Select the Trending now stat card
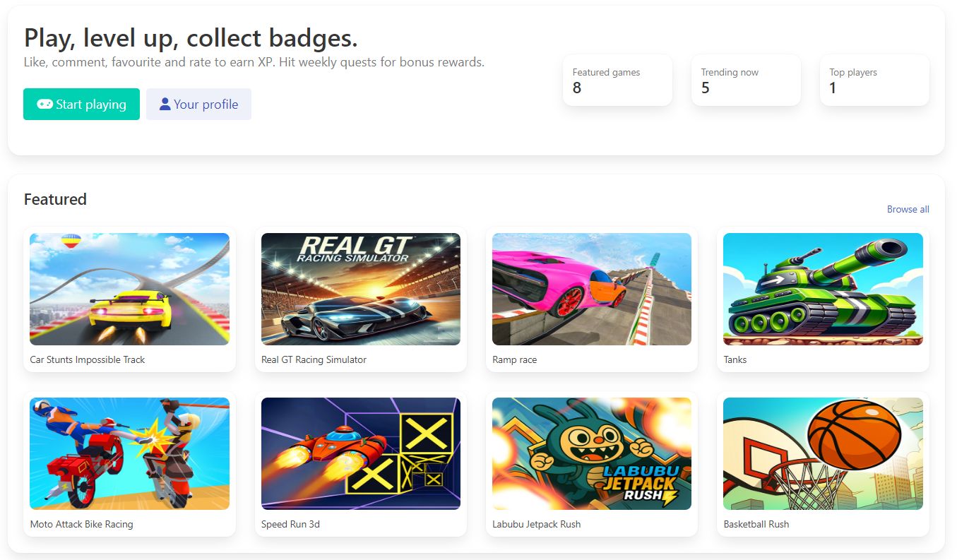This screenshot has width=957, height=560. 746,80
